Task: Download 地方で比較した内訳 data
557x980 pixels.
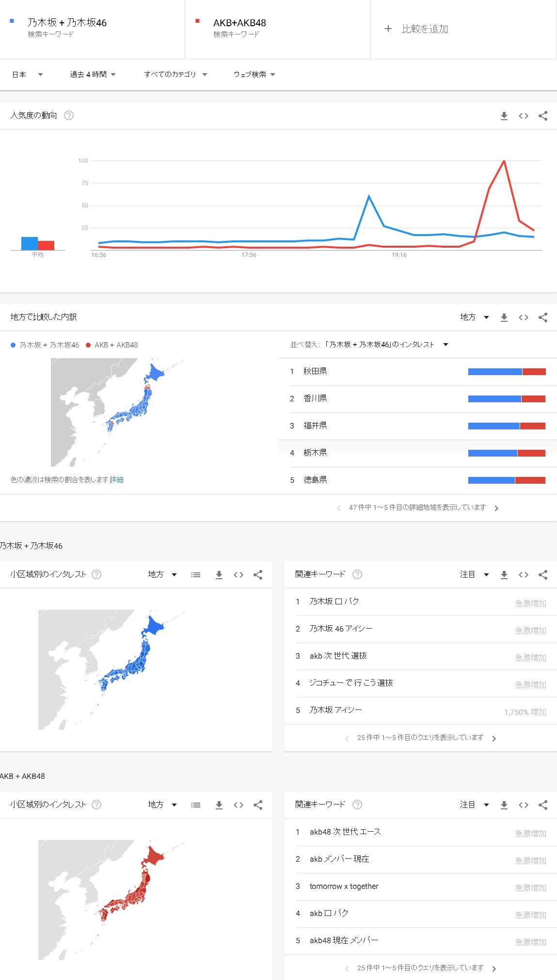Action: tap(504, 317)
